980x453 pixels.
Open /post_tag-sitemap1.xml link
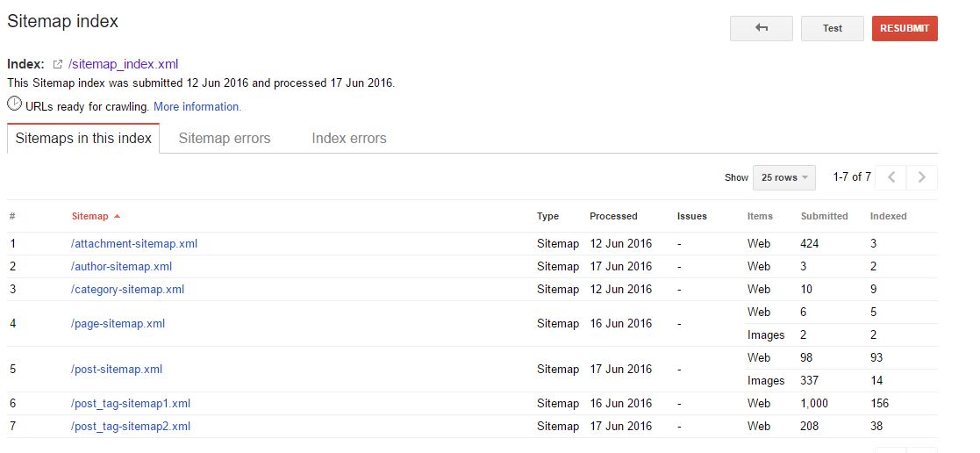click(x=131, y=404)
